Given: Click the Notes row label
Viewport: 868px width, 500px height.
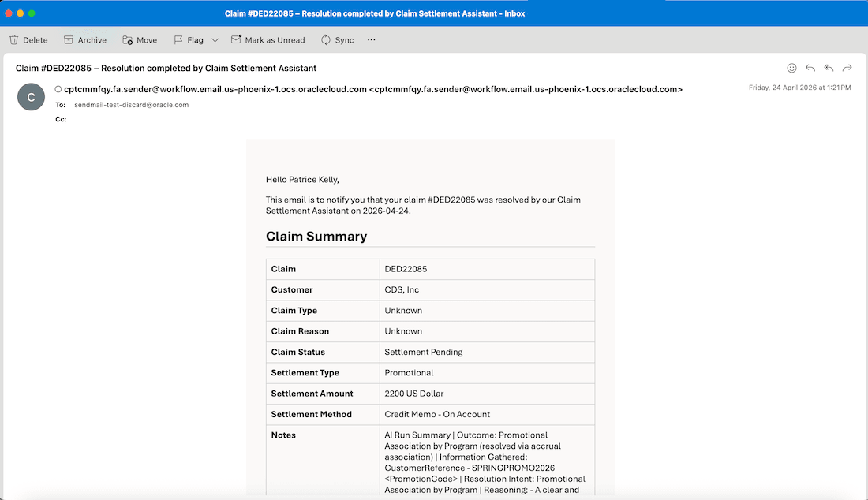Looking at the screenshot, I should tap(283, 435).
